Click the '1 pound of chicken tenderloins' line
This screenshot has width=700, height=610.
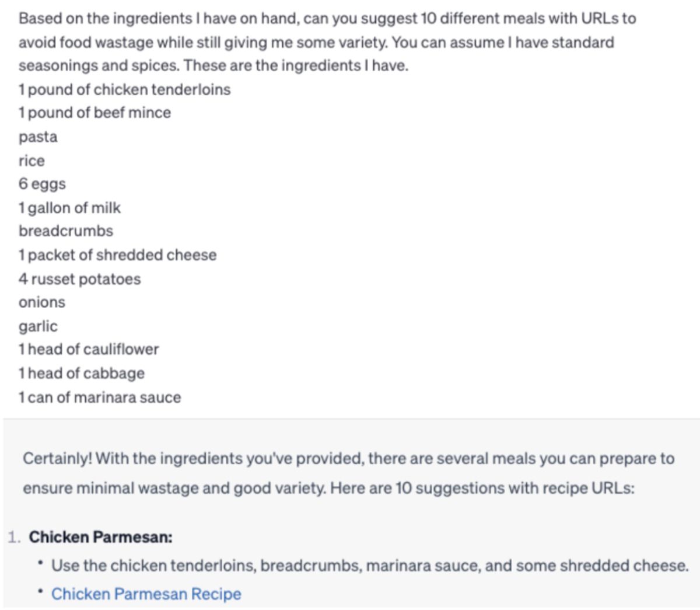tap(124, 89)
